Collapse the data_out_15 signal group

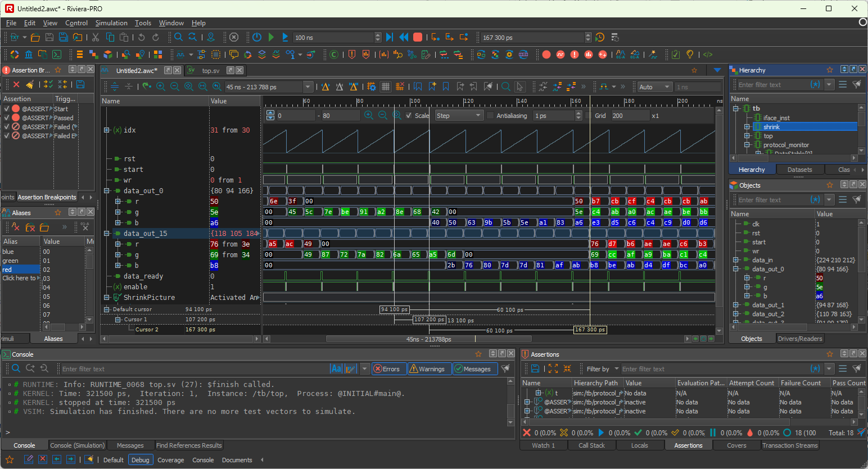pos(107,234)
